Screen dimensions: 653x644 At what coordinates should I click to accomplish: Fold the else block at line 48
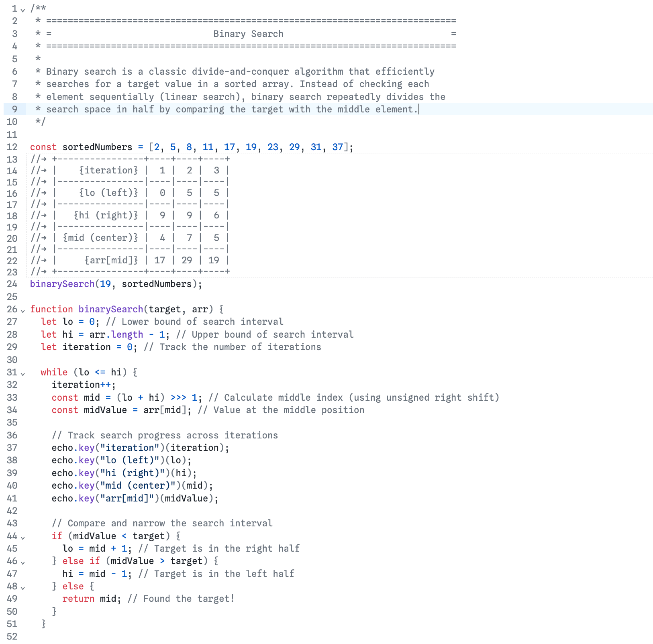click(x=23, y=587)
